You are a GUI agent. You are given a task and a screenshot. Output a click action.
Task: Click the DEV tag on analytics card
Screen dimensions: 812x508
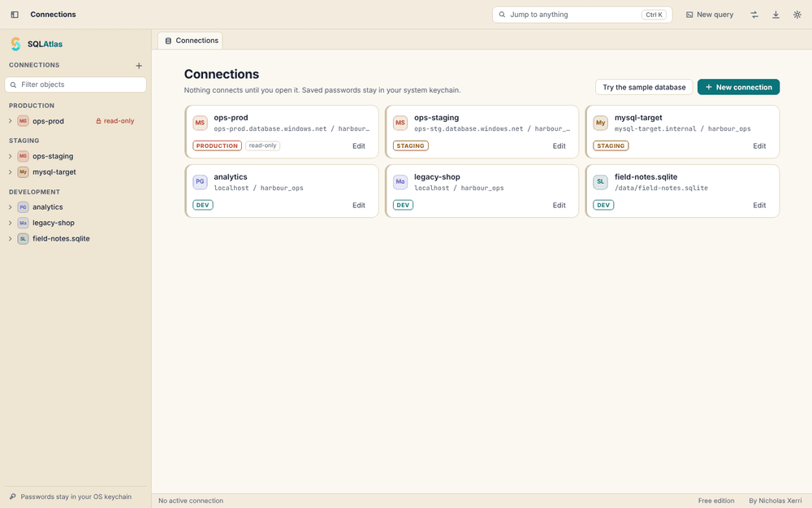point(203,206)
